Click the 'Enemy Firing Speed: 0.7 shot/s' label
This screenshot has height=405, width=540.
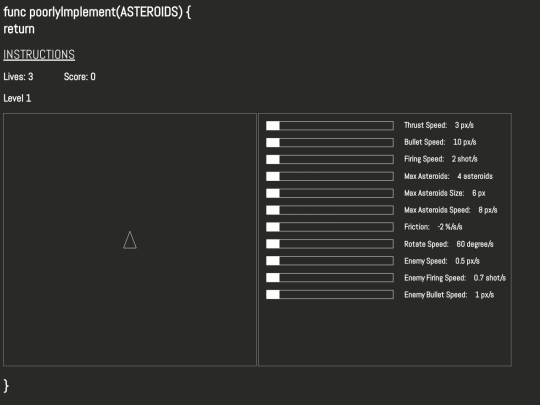coord(455,278)
